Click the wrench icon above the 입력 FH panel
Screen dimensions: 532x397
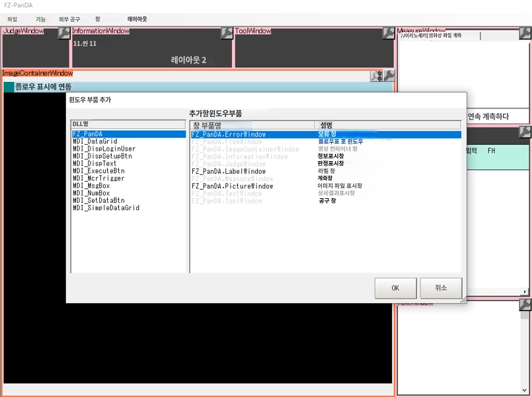pyautogui.click(x=525, y=132)
